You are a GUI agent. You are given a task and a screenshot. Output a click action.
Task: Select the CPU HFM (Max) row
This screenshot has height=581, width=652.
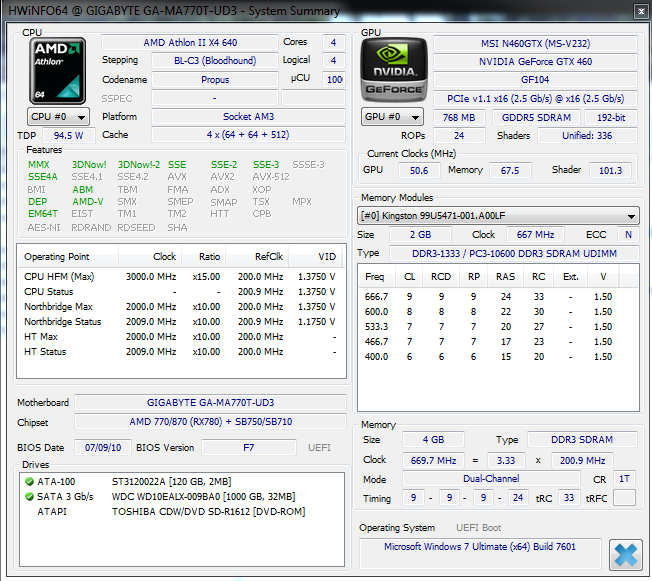pos(180,277)
